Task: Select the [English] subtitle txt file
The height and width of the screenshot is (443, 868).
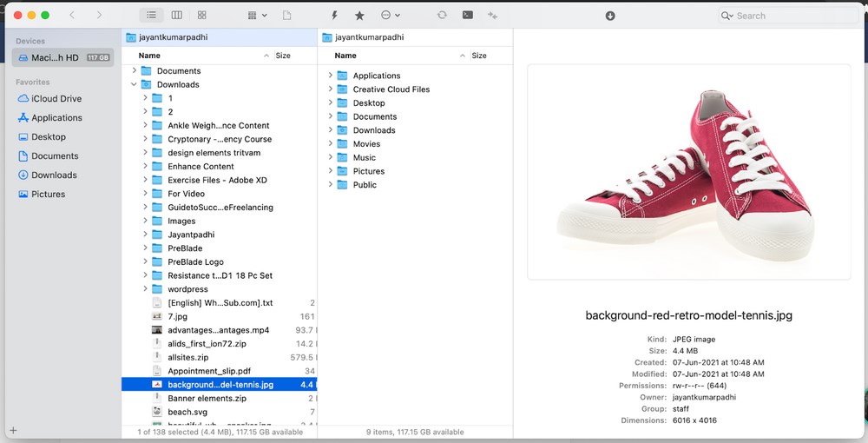Action: (x=220, y=303)
